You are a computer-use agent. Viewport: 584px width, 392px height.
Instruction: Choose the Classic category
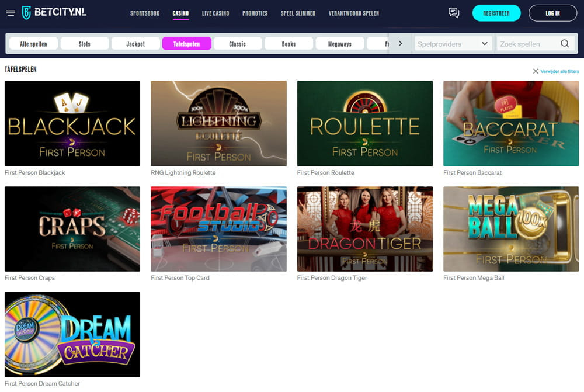[238, 44]
